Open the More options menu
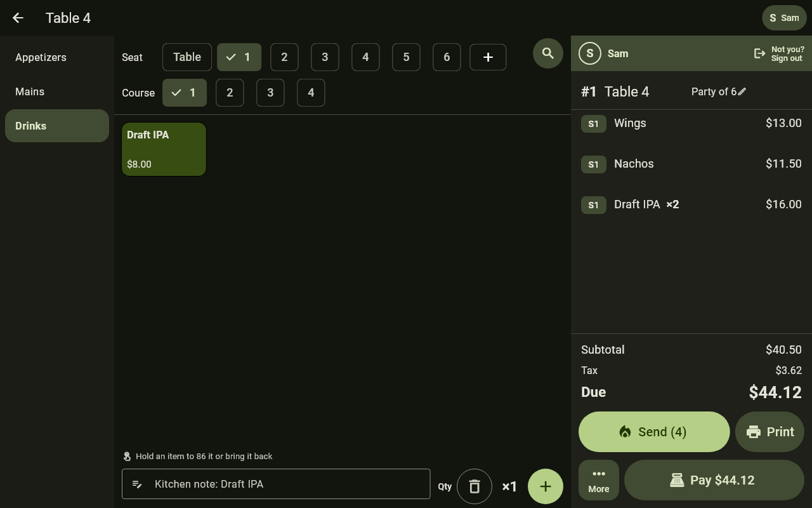Viewport: 812px width, 508px height. (599, 480)
